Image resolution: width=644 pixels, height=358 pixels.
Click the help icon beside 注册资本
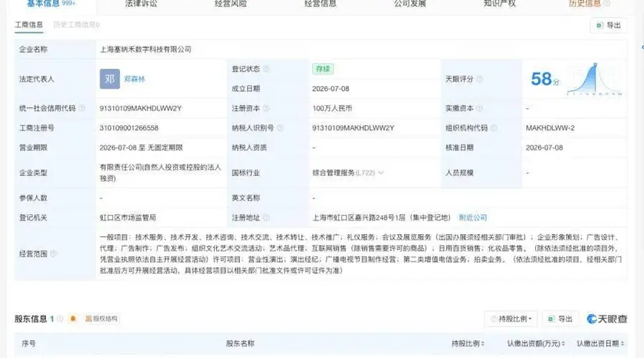tap(266, 108)
